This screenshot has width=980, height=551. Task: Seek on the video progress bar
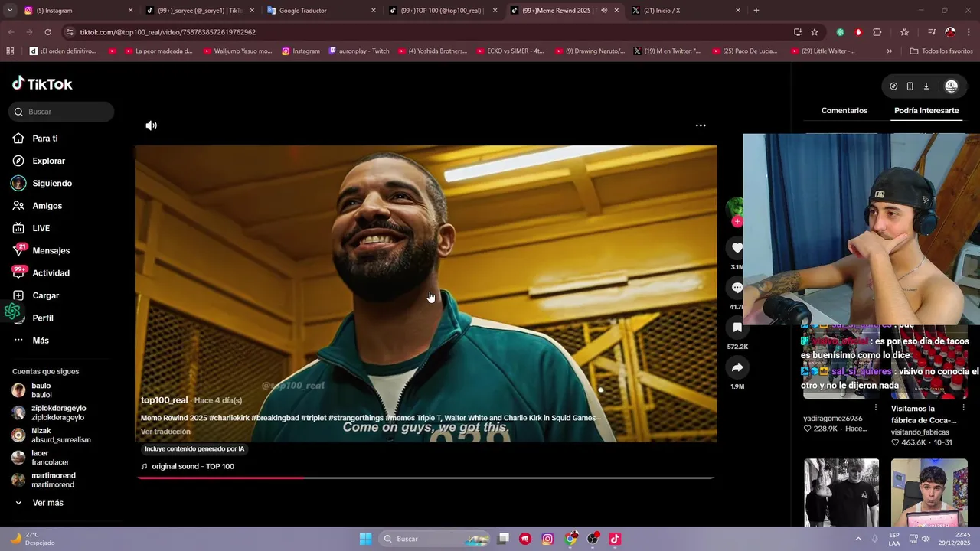click(x=426, y=478)
